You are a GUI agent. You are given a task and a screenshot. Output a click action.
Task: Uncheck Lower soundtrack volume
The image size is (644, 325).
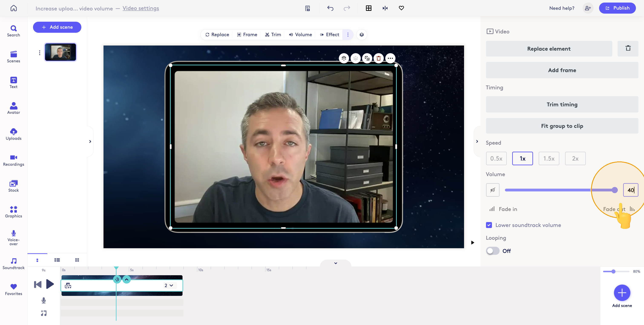(489, 225)
